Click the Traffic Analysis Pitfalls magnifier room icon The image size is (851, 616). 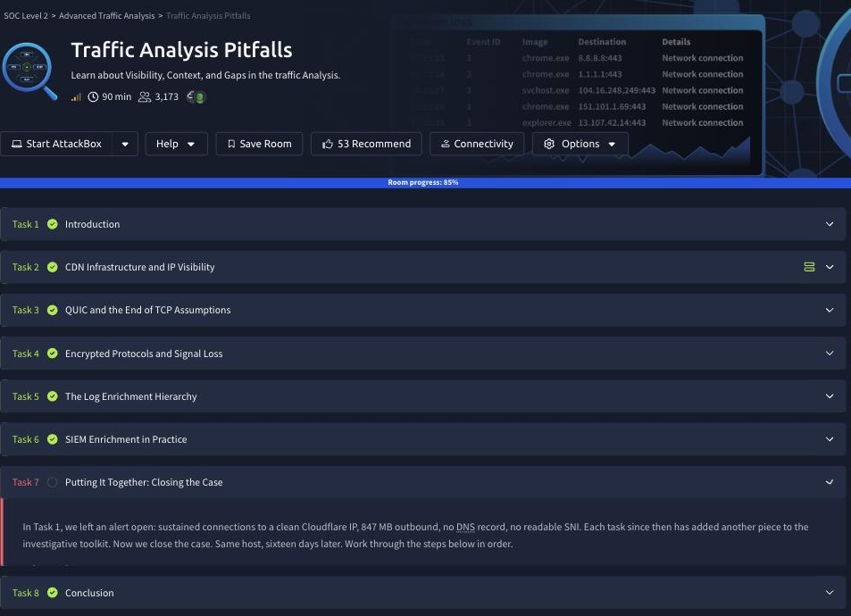[29, 71]
